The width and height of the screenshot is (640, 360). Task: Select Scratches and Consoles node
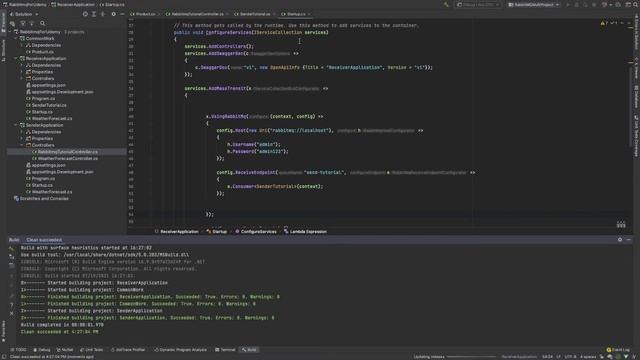44,198
